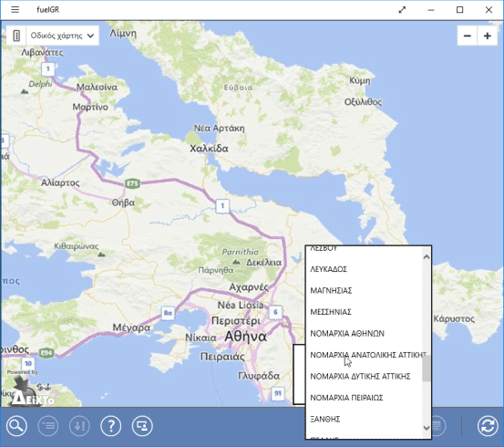Toggle the traffic light icon on map
The image size is (504, 447).
pyautogui.click(x=16, y=36)
